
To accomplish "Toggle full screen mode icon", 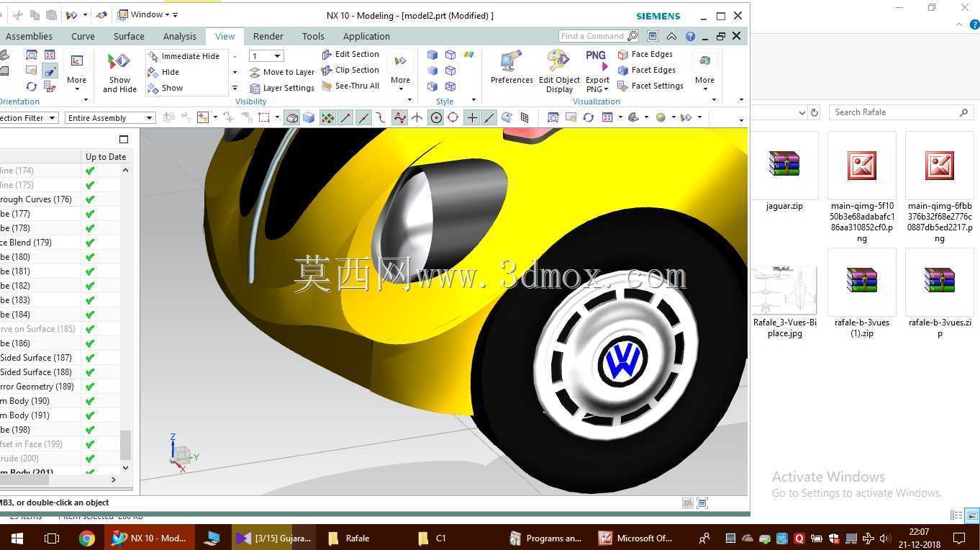I will (x=653, y=36).
